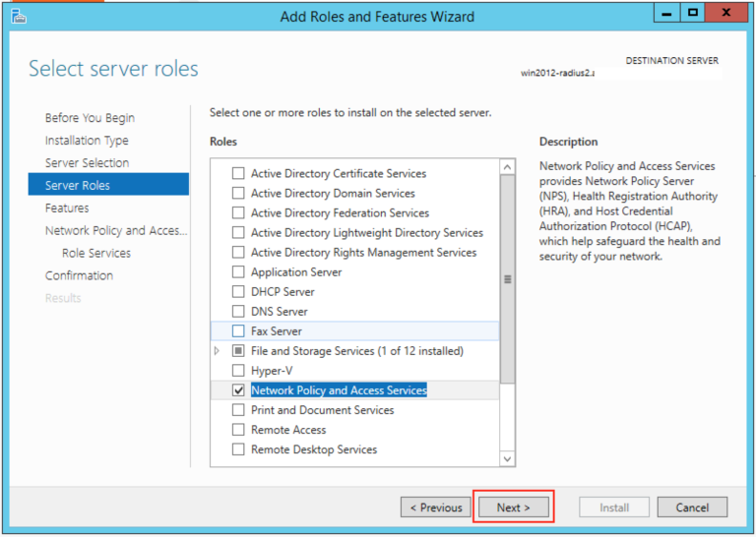Check Active Directory Domain Services checkbox
The height and width of the screenshot is (537, 756).
(238, 193)
